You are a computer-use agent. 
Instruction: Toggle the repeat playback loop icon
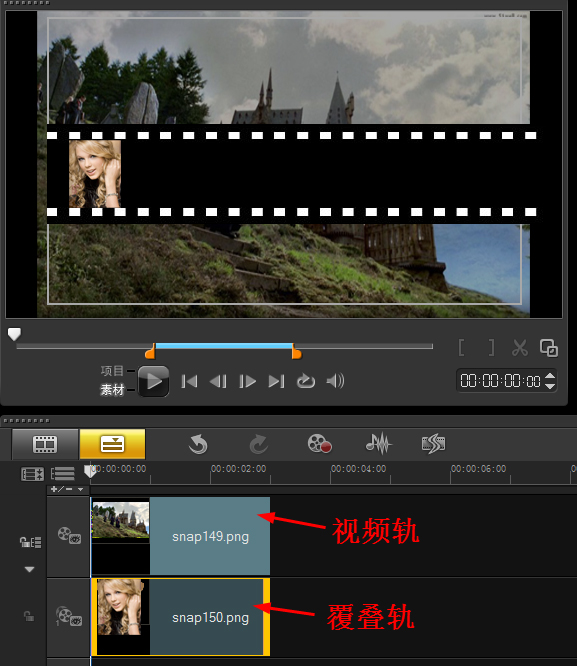[306, 381]
